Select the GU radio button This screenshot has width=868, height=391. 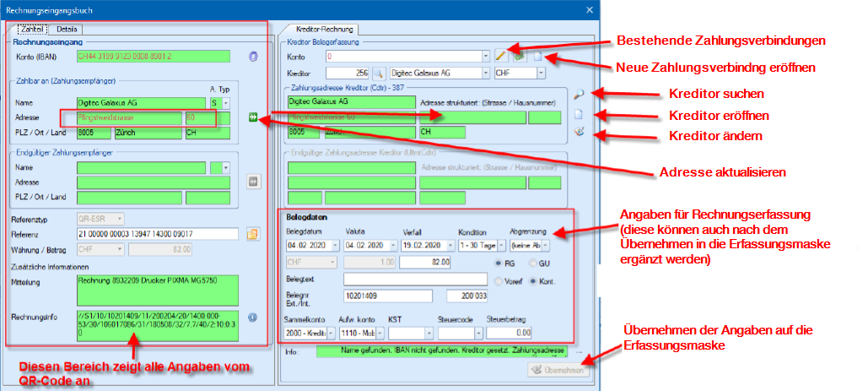coord(532,263)
